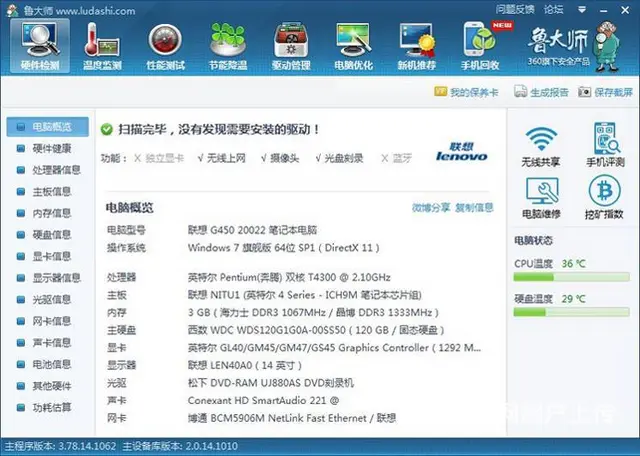Viewport: 640px width, 456px height.
Task: Click 生成报告 generate report button
Action: pyautogui.click(x=541, y=92)
